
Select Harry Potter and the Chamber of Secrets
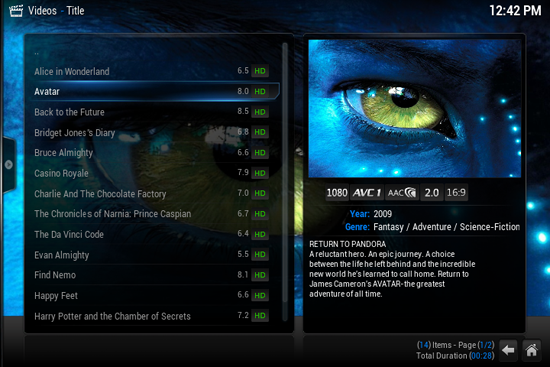(154, 316)
